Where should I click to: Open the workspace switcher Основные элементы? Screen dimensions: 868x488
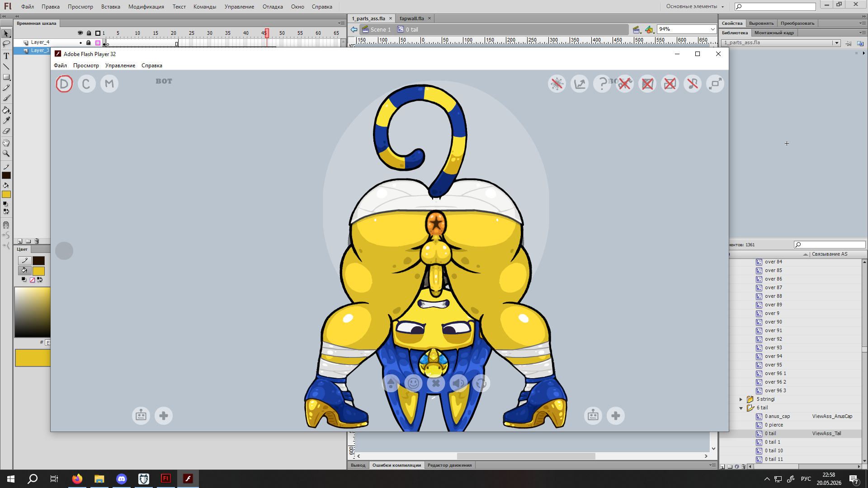coord(695,6)
